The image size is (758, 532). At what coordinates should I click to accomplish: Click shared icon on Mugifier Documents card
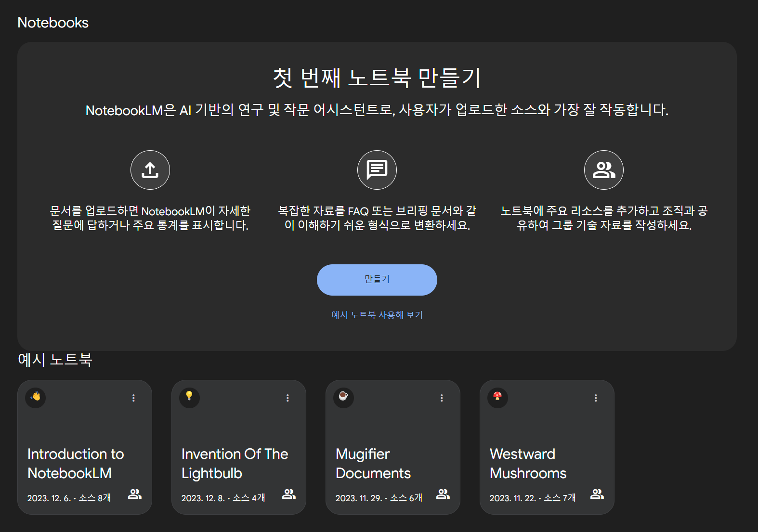pos(443,494)
